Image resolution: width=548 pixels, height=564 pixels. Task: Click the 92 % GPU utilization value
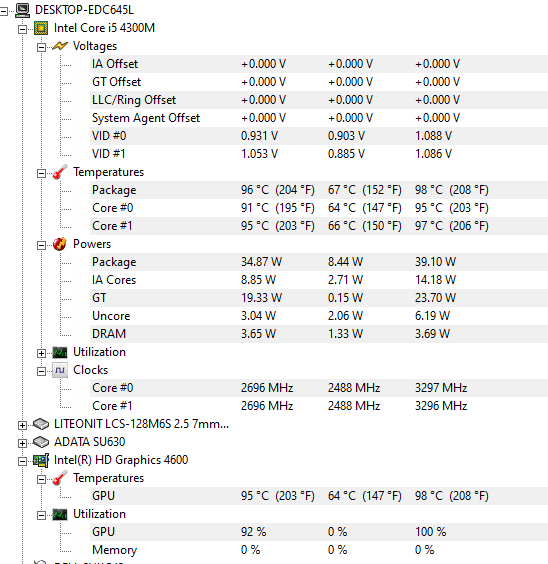tap(254, 532)
